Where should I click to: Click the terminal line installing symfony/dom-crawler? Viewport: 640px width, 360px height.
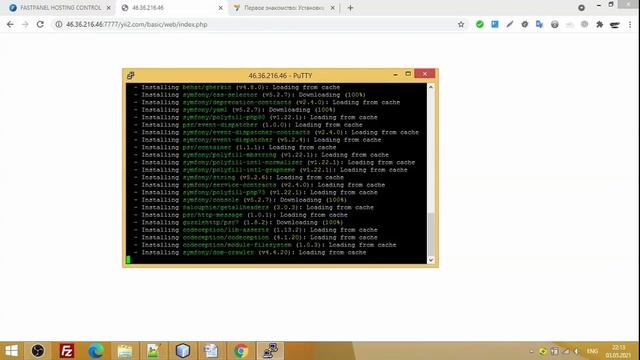[x=250, y=253]
